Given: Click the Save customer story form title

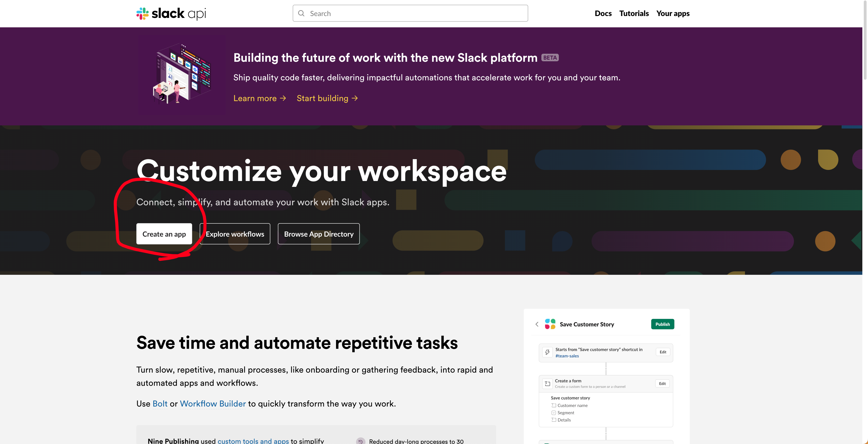Looking at the screenshot, I should (570, 398).
